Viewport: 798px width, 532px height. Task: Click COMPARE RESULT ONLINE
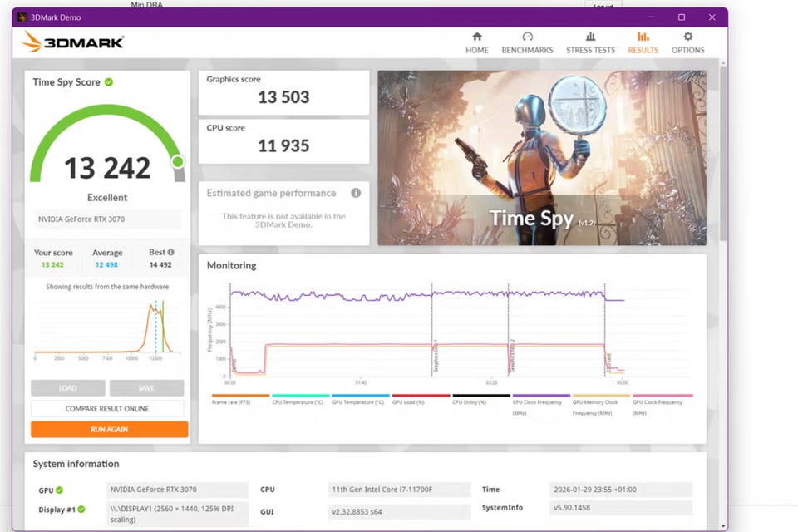[x=107, y=409]
